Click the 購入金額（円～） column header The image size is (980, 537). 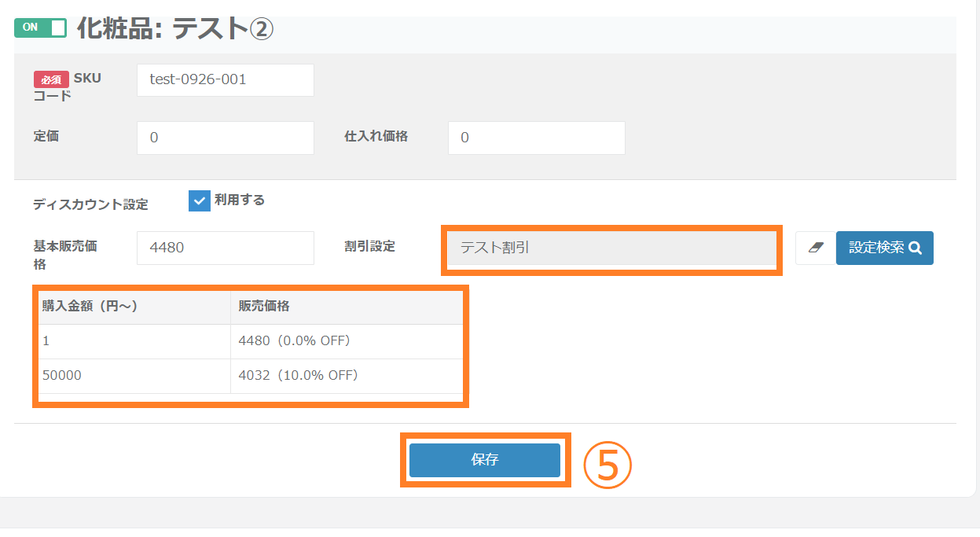(90, 307)
